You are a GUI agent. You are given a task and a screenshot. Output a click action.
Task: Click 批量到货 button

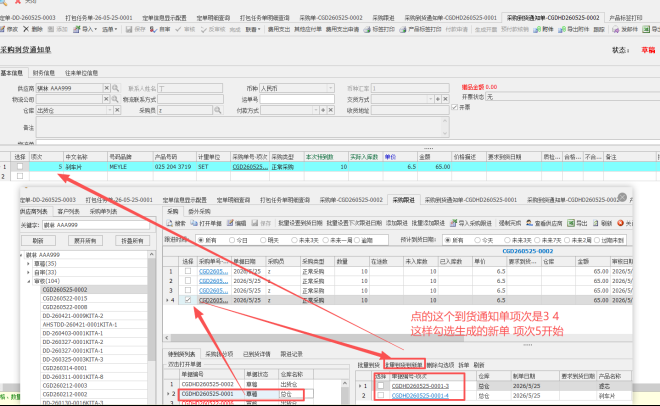[x=368, y=365]
